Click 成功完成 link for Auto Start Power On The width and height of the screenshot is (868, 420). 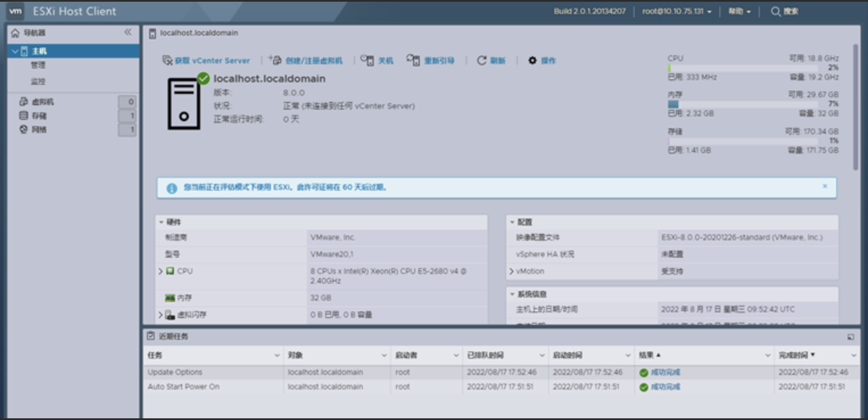click(x=666, y=387)
